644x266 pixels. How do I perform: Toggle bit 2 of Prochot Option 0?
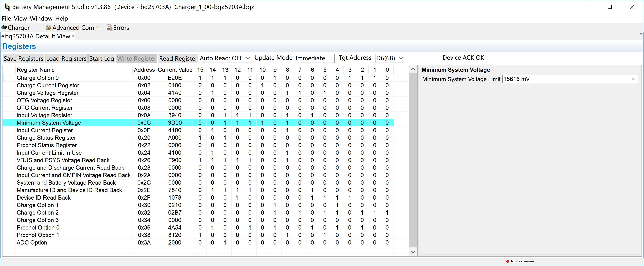point(362,228)
